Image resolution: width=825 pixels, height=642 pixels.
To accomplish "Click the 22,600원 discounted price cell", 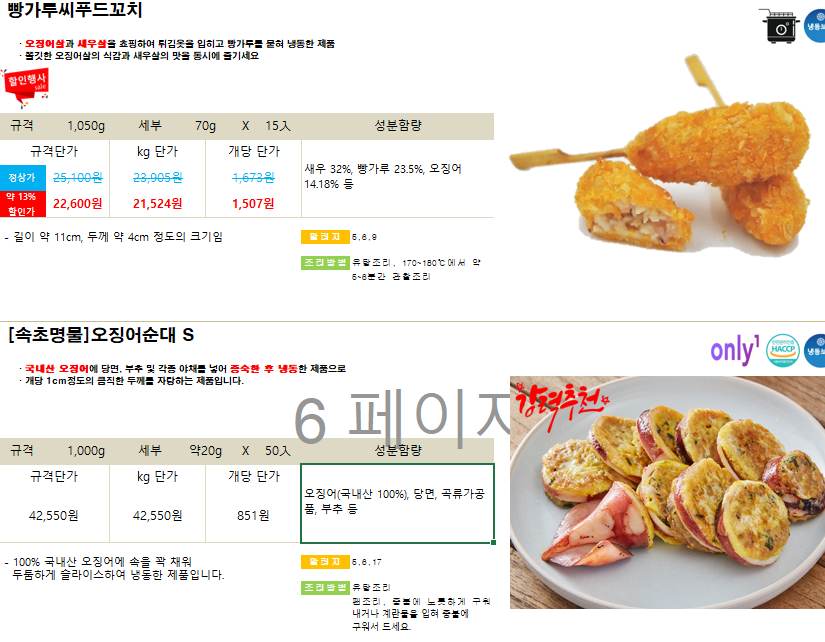I will point(77,204).
